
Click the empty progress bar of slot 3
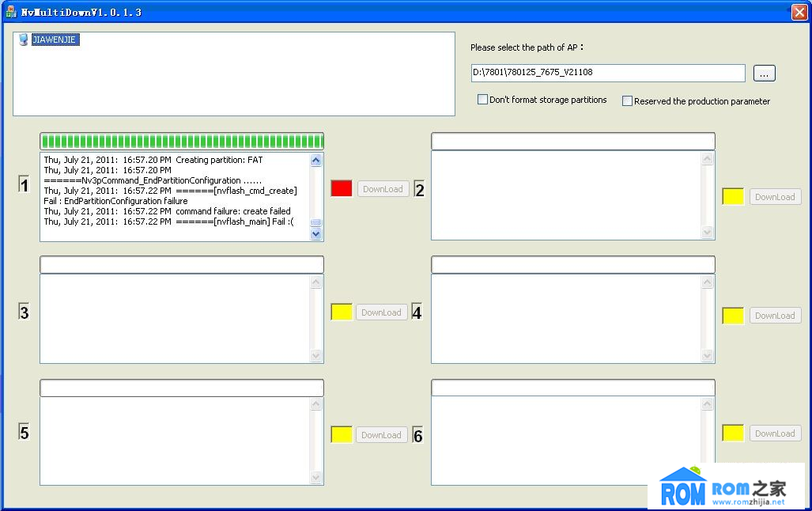tap(182, 264)
